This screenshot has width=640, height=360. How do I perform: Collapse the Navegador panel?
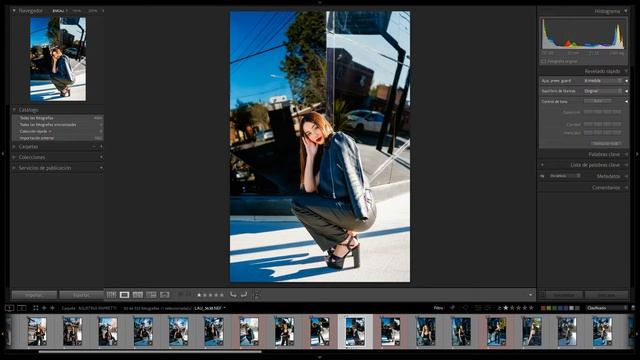(x=14, y=11)
